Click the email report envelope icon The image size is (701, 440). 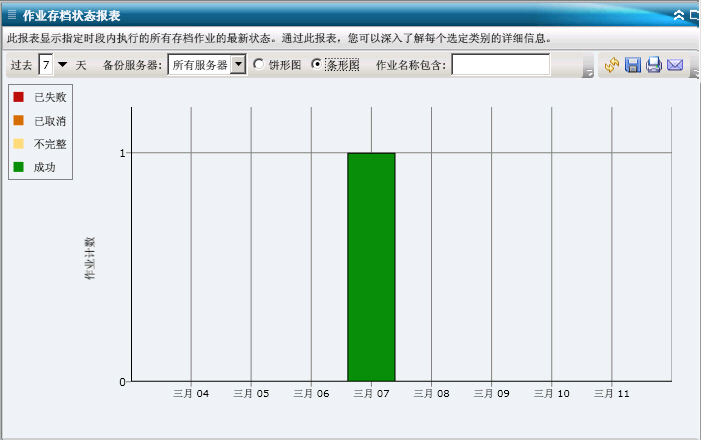675,65
